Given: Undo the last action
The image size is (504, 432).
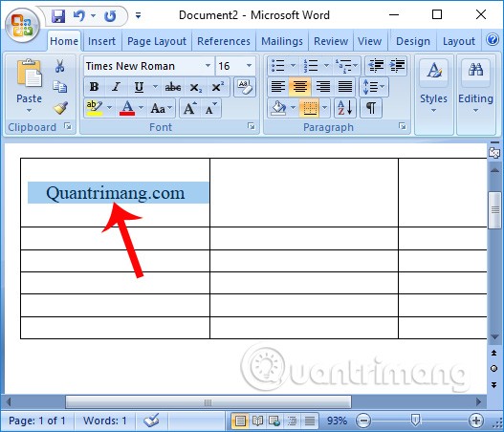Looking at the screenshot, I should [x=79, y=15].
